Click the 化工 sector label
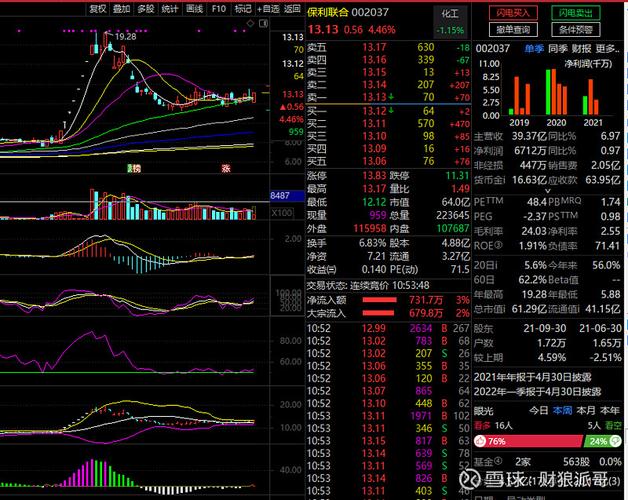 pos(450,14)
